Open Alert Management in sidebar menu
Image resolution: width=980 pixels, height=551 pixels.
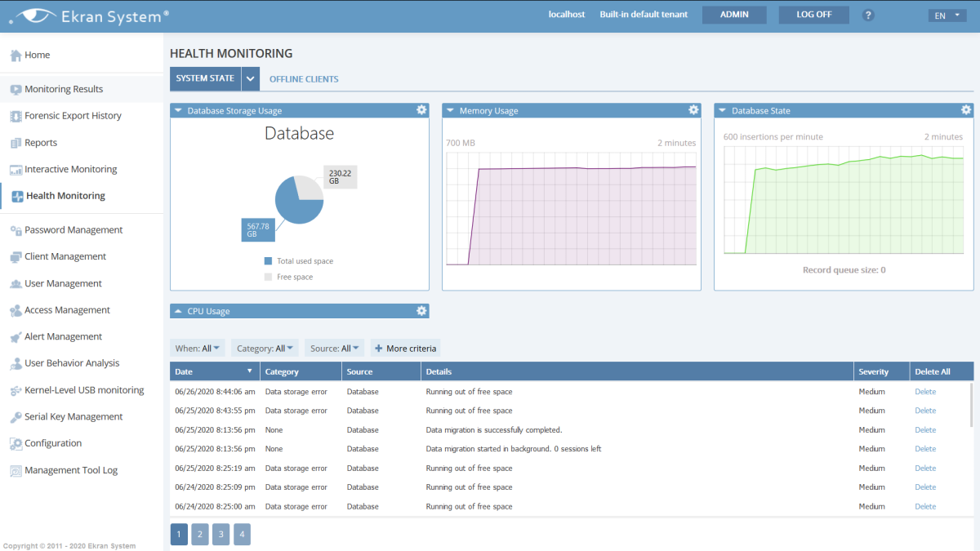63,336
